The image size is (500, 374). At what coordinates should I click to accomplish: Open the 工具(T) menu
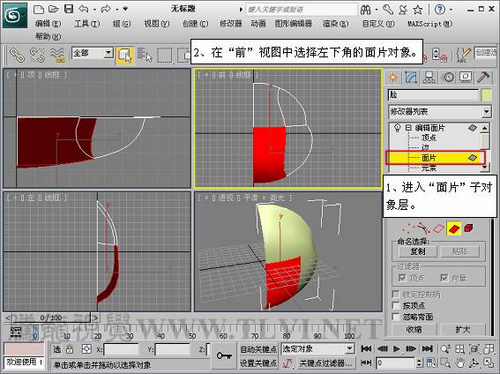click(86, 24)
